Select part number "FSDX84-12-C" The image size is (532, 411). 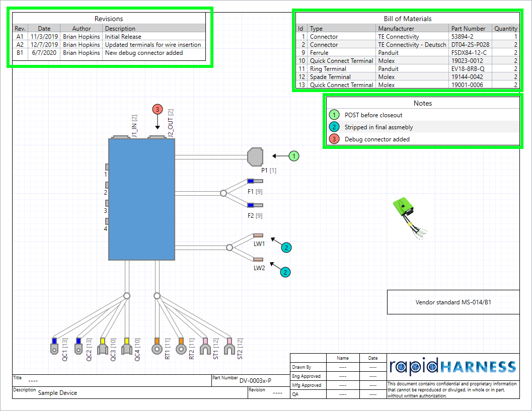469,53
